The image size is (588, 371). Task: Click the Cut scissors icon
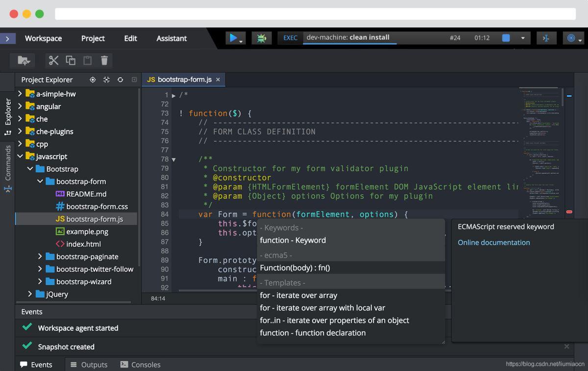54,60
